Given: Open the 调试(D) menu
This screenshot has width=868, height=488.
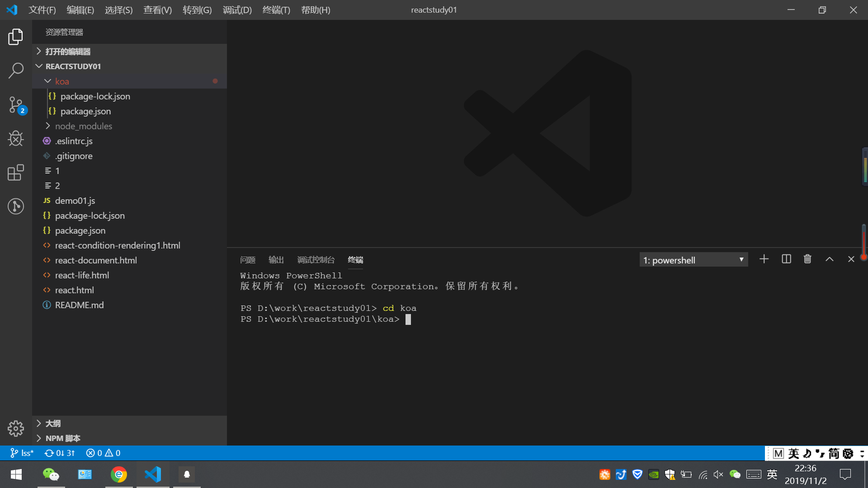Looking at the screenshot, I should pos(237,9).
